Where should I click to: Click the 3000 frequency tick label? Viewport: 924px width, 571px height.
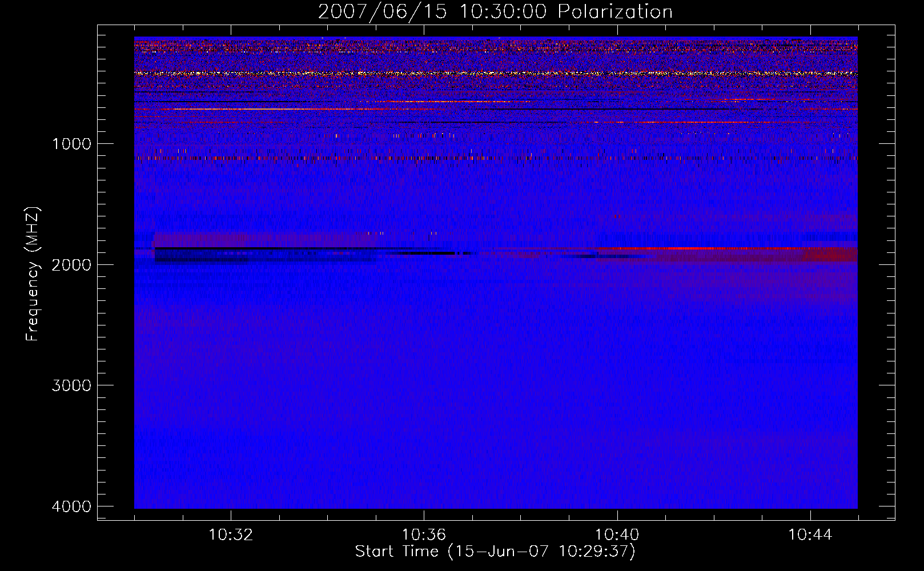click(71, 385)
